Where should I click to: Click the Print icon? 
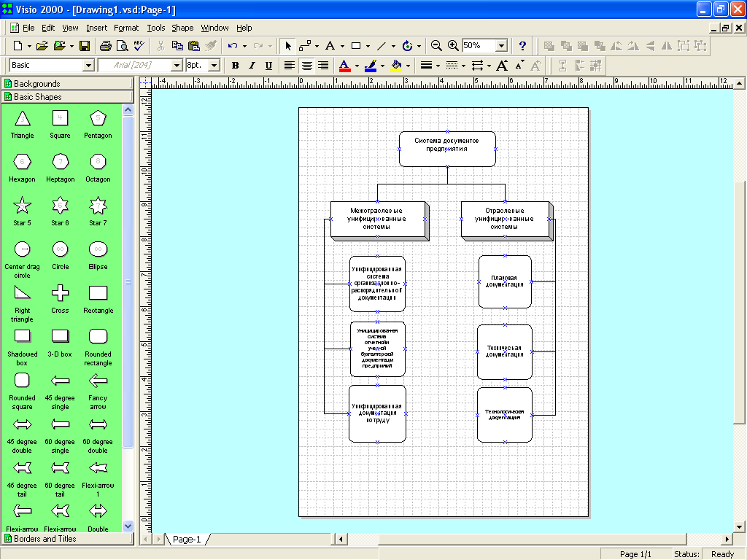click(106, 46)
